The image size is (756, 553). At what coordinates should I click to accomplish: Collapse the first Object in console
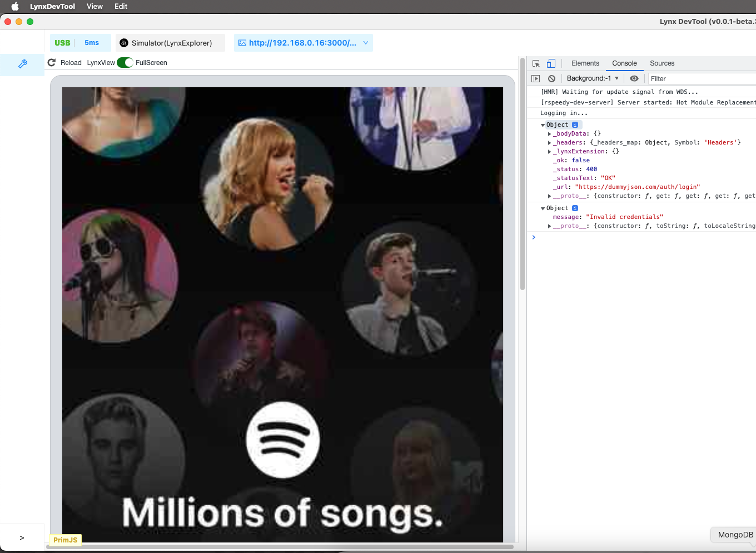[x=543, y=125]
